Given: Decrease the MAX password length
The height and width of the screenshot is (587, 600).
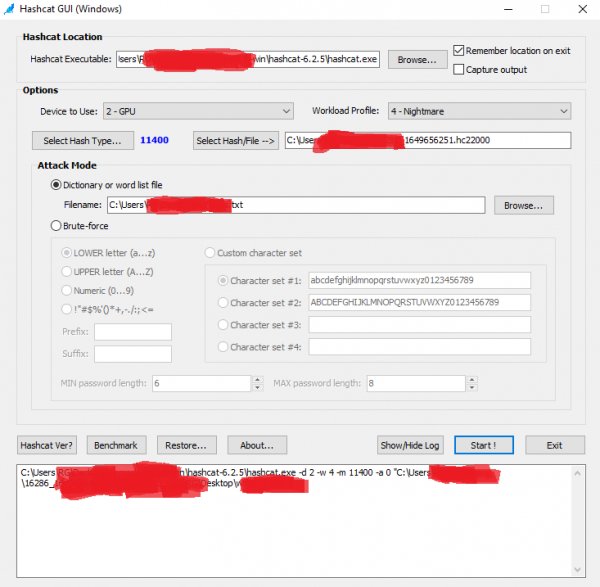Looking at the screenshot, I should [x=472, y=387].
